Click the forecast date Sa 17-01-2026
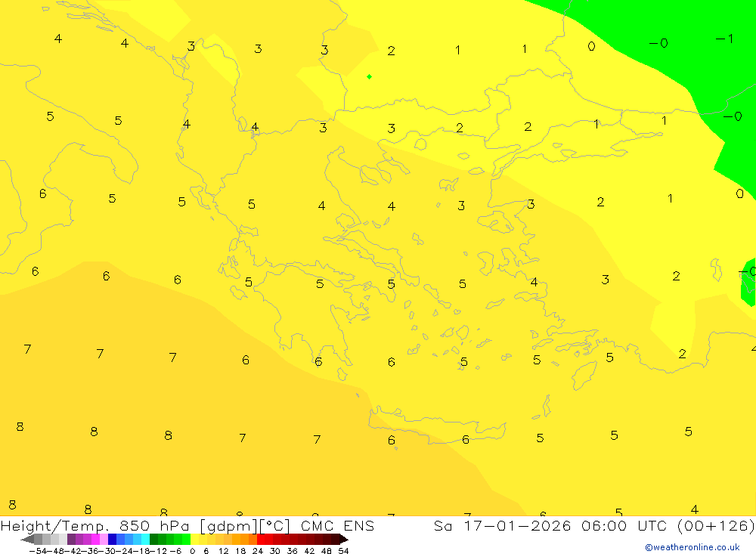Screen dimensions: 756x554 tap(503, 525)
